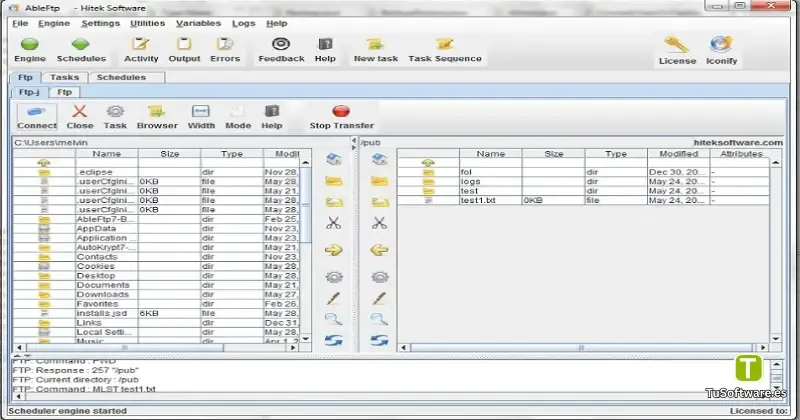Open the Settings menu
800x420 pixels.
point(101,23)
